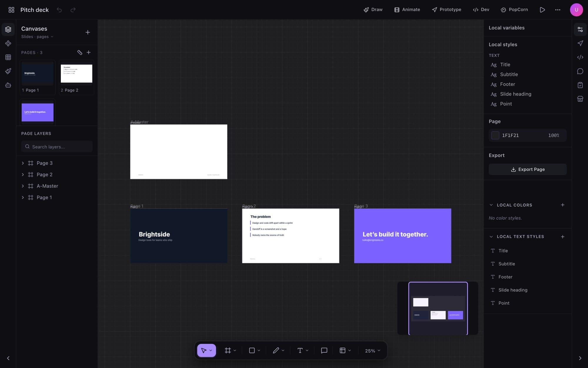Click the Export Page button
The image size is (588, 368).
coord(527,169)
